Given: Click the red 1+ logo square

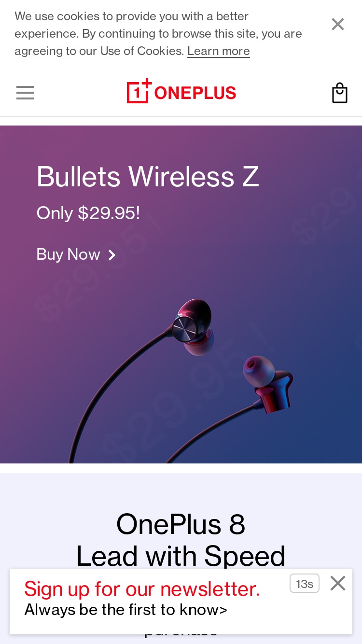Looking at the screenshot, I should [x=139, y=92].
